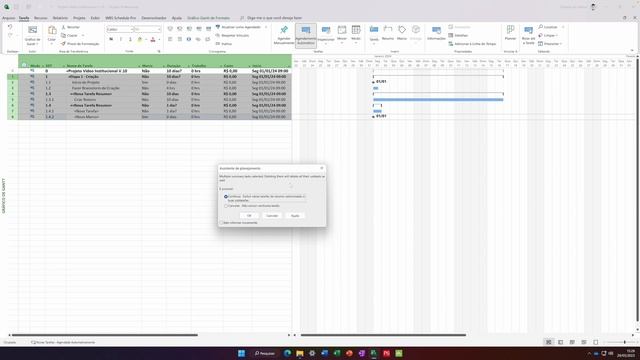
Task: Open the Desenvolvedor ribbon tab
Action: pos(154,18)
